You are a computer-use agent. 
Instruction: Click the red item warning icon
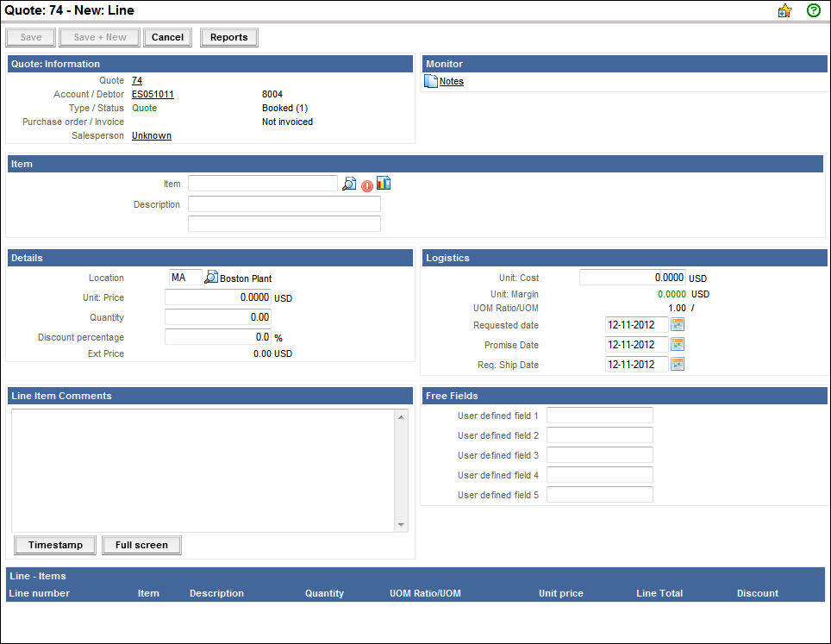tap(367, 185)
